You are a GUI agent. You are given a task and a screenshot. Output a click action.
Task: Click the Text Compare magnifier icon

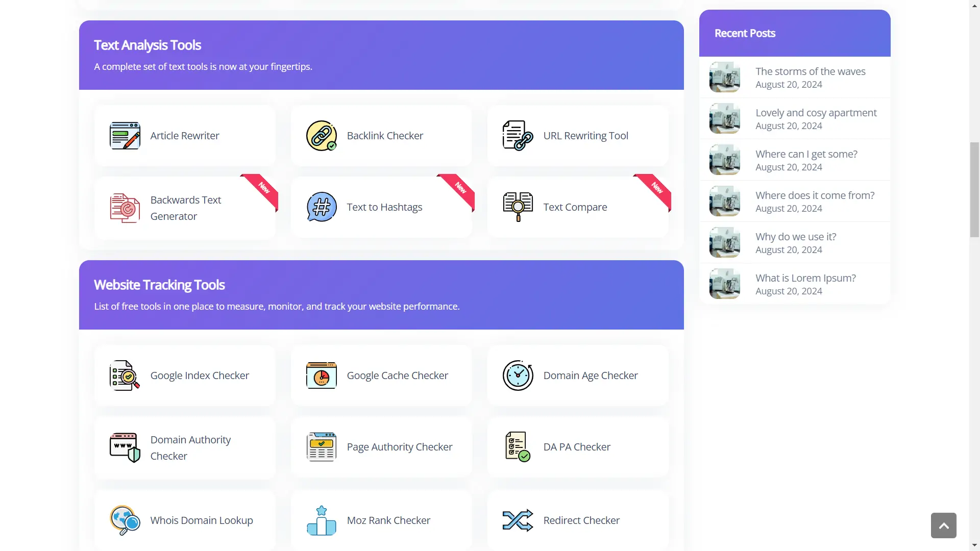(x=518, y=207)
